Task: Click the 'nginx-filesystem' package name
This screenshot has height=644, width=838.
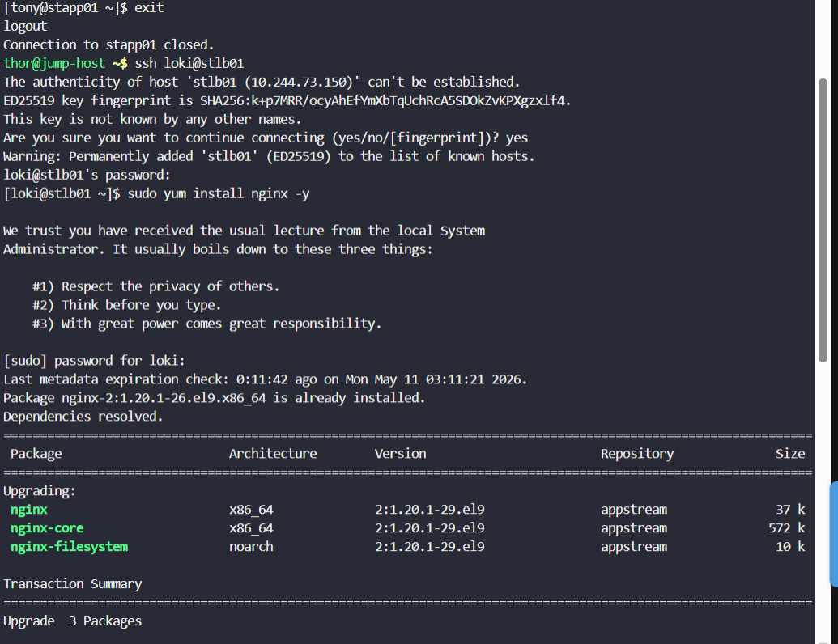Action: (69, 547)
